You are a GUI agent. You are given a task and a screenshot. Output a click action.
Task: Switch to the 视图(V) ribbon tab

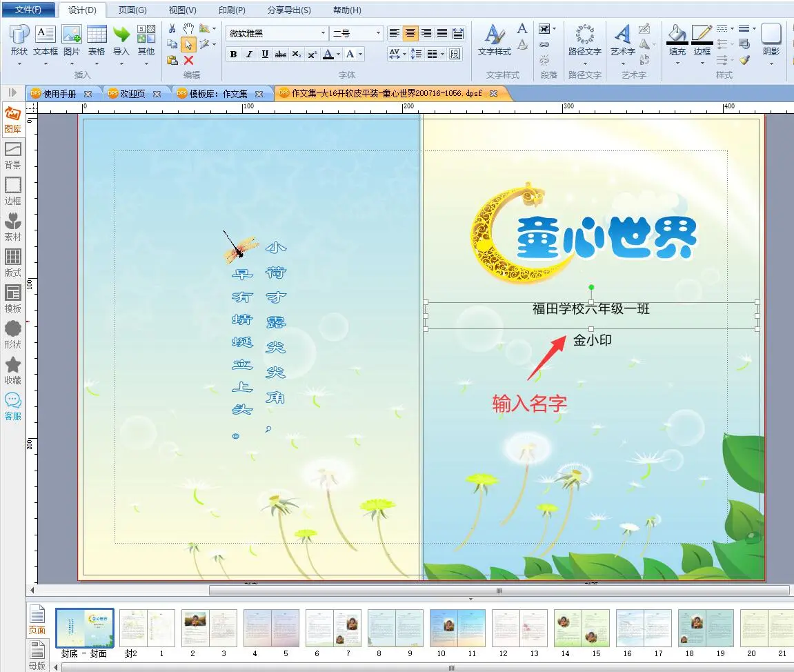point(182,10)
